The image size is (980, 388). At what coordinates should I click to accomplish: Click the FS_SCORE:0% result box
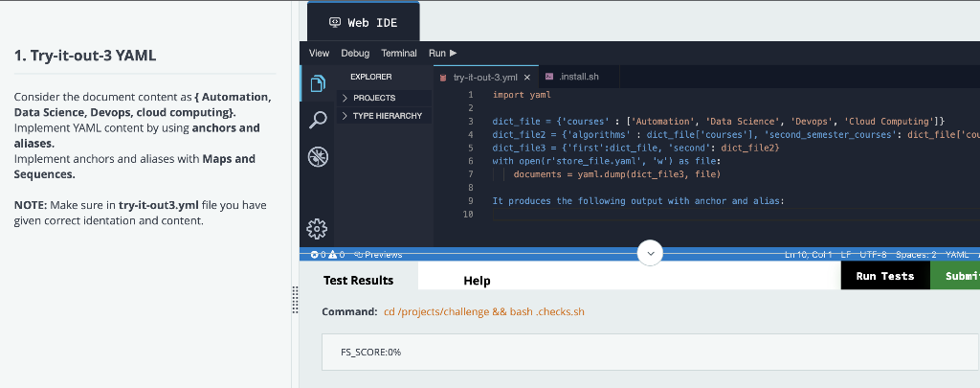coord(651,353)
